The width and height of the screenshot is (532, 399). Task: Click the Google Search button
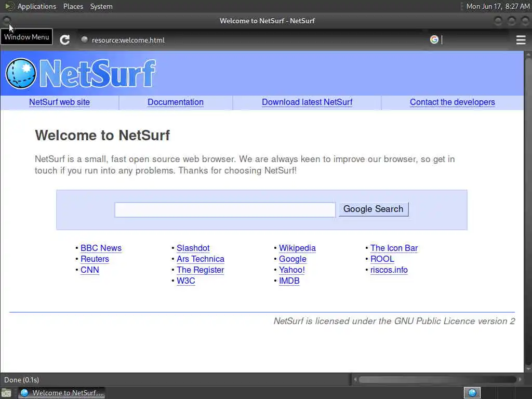[x=373, y=209]
